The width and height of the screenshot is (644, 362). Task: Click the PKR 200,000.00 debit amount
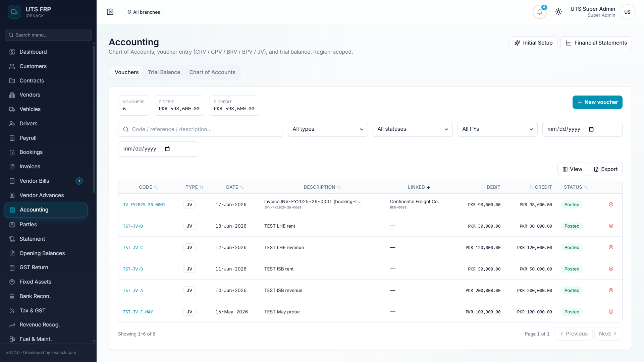(x=483, y=290)
